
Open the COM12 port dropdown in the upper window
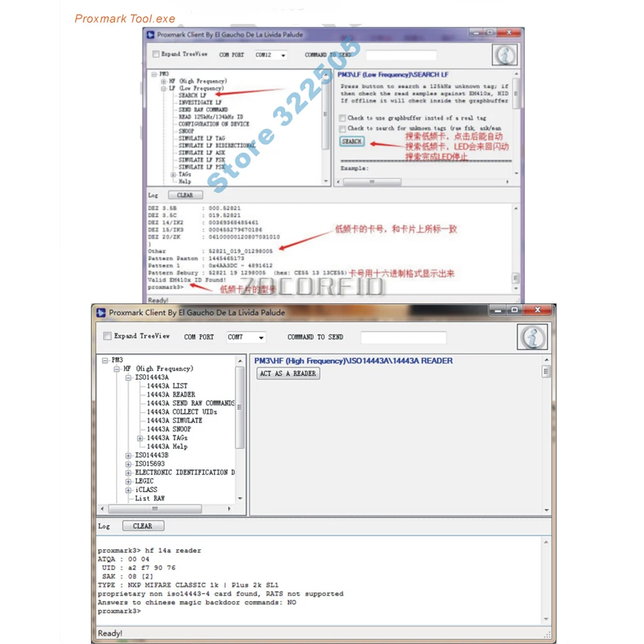pos(283,55)
